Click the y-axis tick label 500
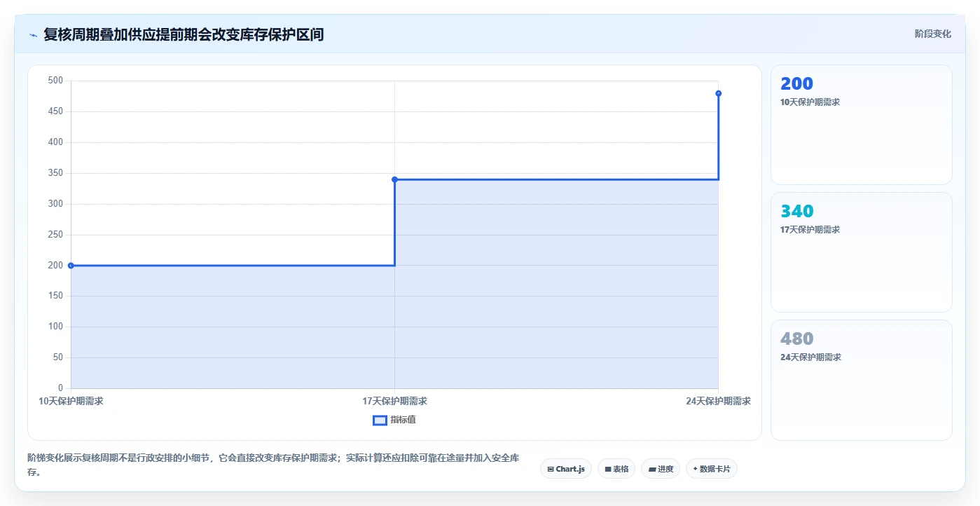Screen dimensions: 980x506 [55, 81]
